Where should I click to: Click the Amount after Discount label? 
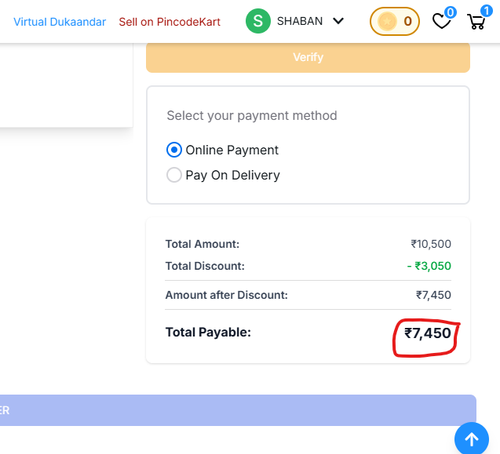(227, 295)
